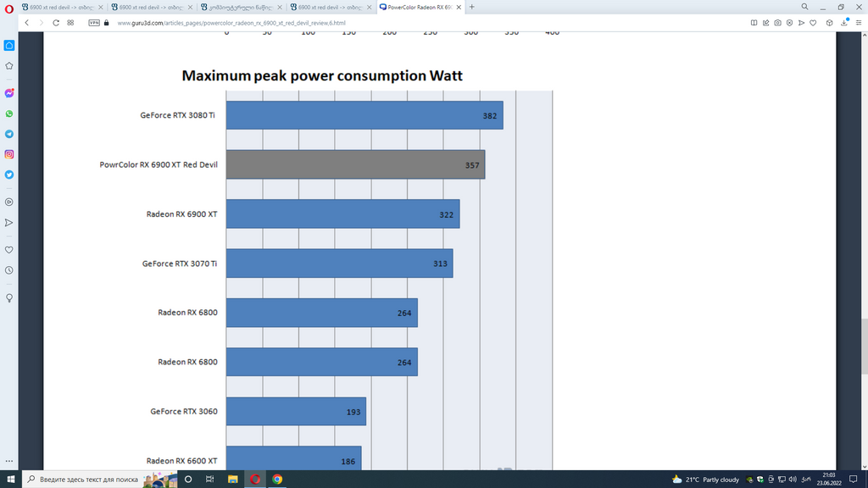
Task: Switch to the fourth '6900 xt red devil' tab
Action: (331, 7)
